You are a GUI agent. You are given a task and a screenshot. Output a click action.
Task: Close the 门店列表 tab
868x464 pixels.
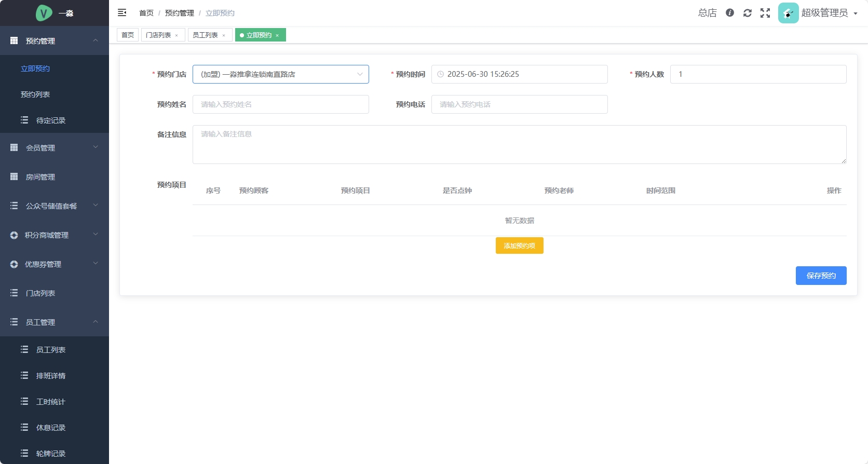pos(177,35)
